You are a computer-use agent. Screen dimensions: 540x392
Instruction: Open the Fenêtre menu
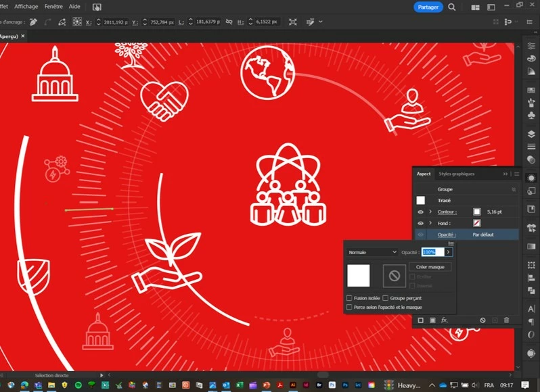pos(53,7)
